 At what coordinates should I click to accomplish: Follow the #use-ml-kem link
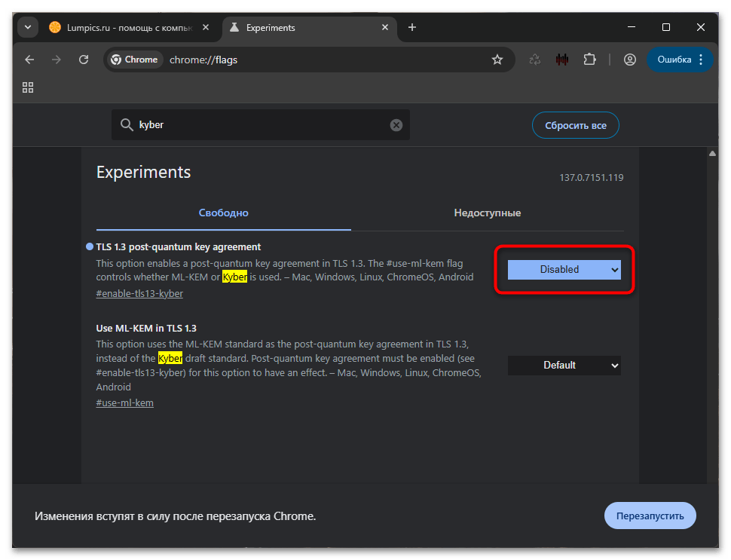(124, 402)
